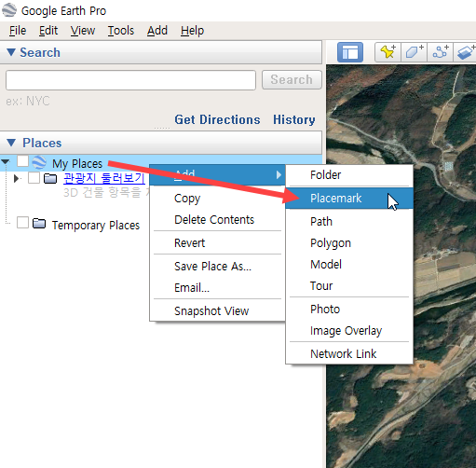Choose Placemark in the Add submenu
The height and width of the screenshot is (468, 476).
click(349, 198)
